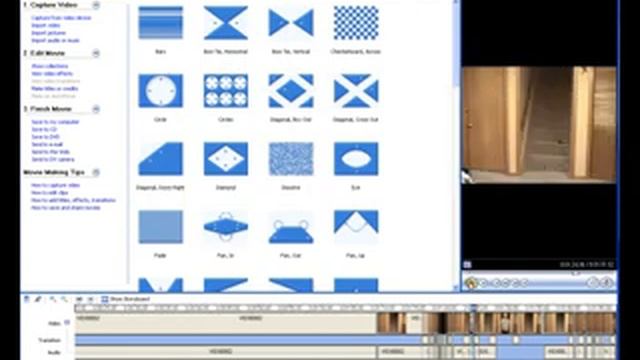Go forward in preview monitor
This screenshot has width=640, height=360.
(524, 282)
